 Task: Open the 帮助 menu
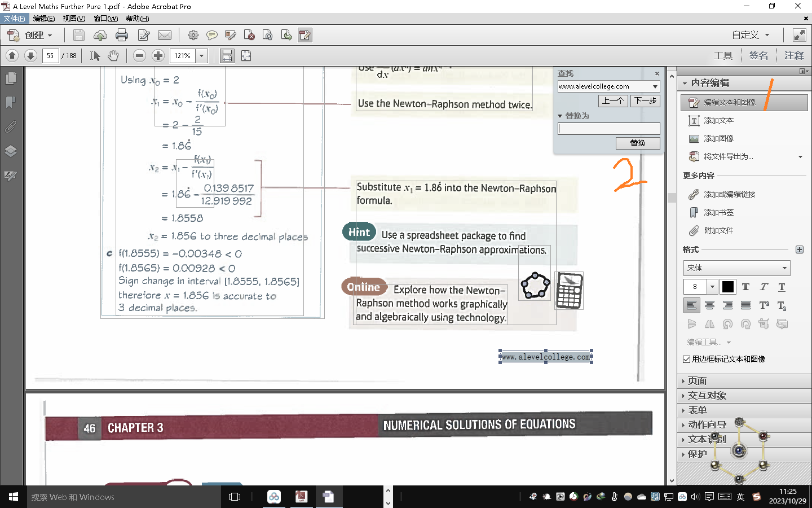click(x=137, y=19)
